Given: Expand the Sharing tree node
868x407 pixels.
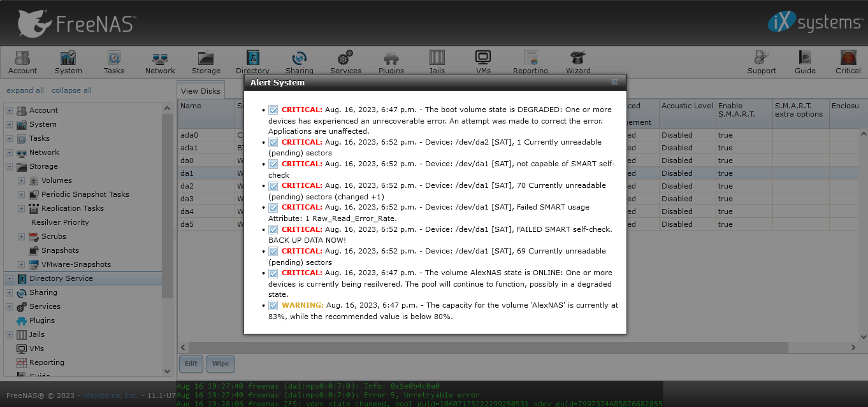Looking at the screenshot, I should (x=9, y=292).
